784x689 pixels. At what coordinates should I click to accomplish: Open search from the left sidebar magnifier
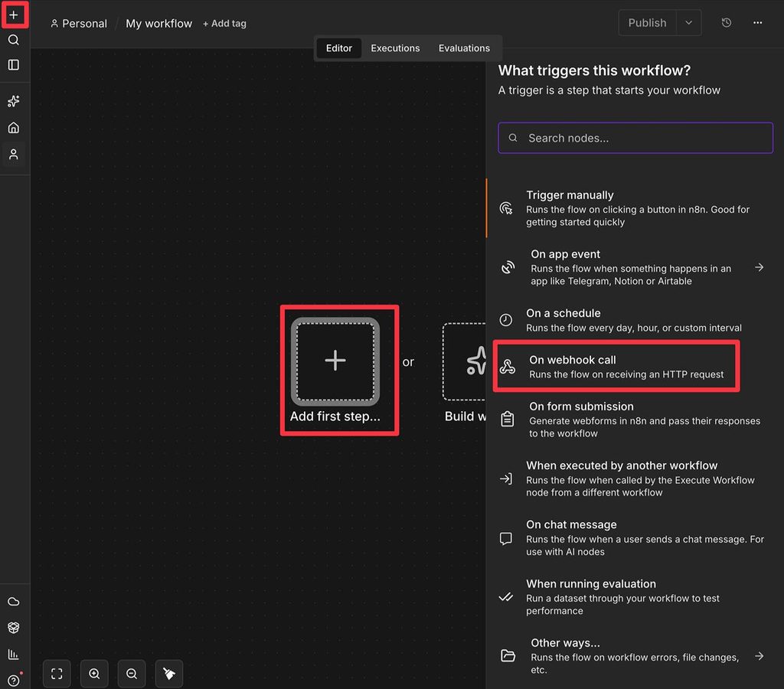coord(14,40)
